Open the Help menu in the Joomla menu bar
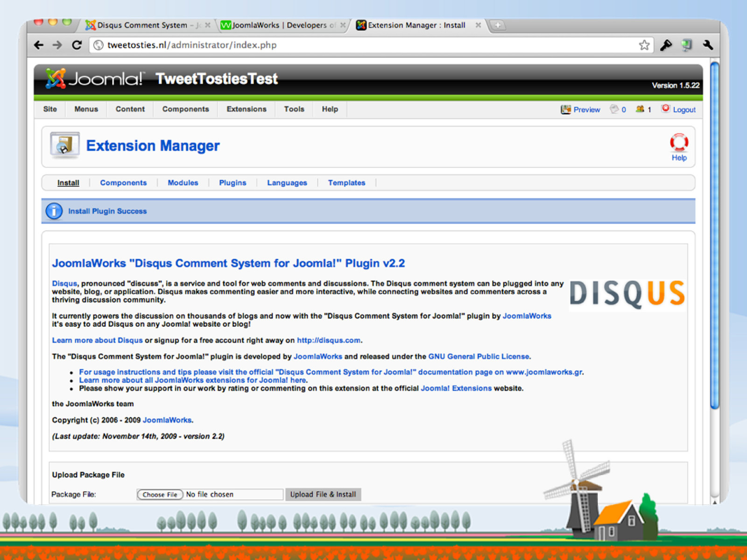 [330, 109]
